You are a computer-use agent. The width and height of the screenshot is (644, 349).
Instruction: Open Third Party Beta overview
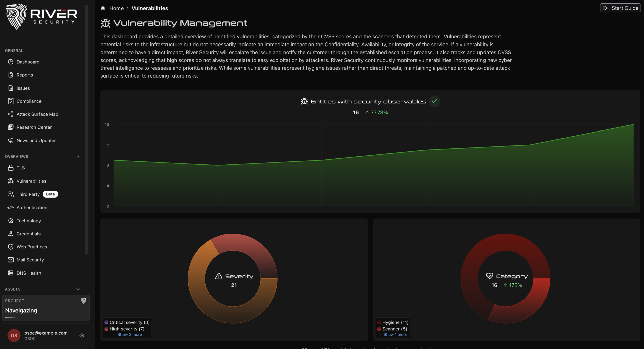(x=28, y=194)
